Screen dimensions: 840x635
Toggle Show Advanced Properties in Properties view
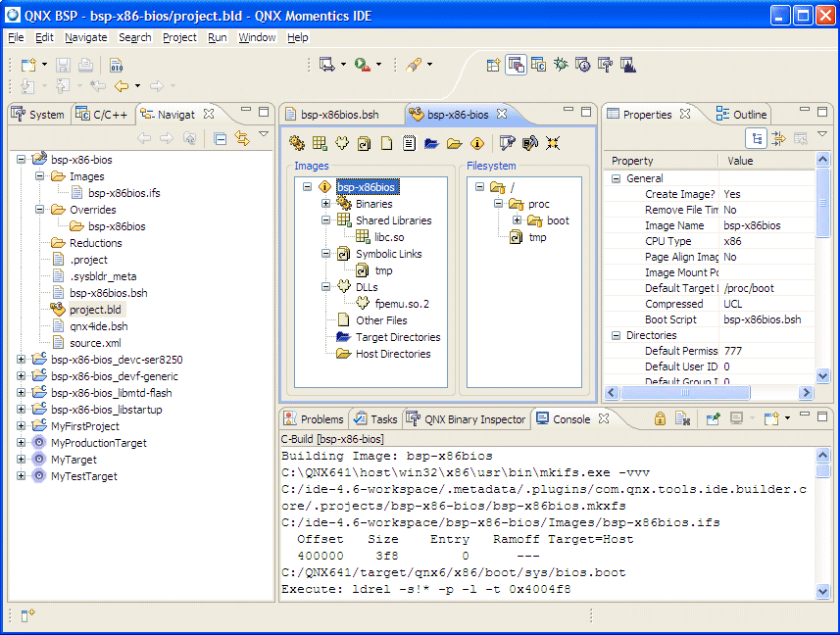(778, 139)
